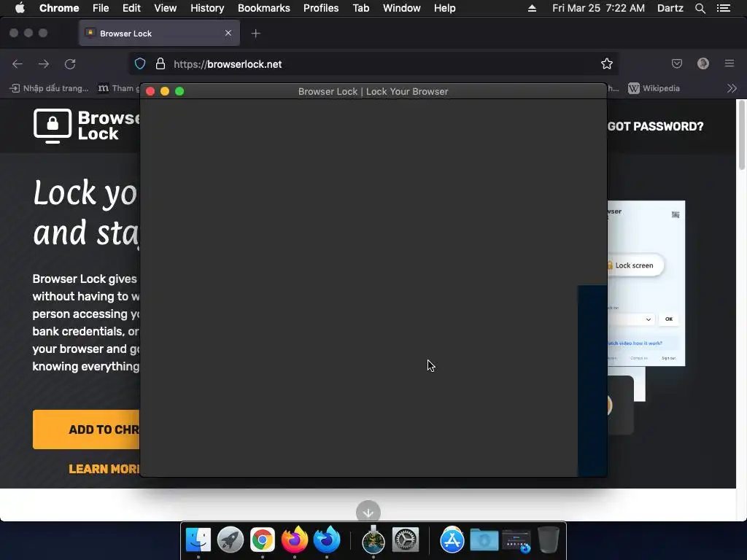Open the Bookmarks menu
Image resolution: width=747 pixels, height=560 pixels.
click(x=264, y=8)
